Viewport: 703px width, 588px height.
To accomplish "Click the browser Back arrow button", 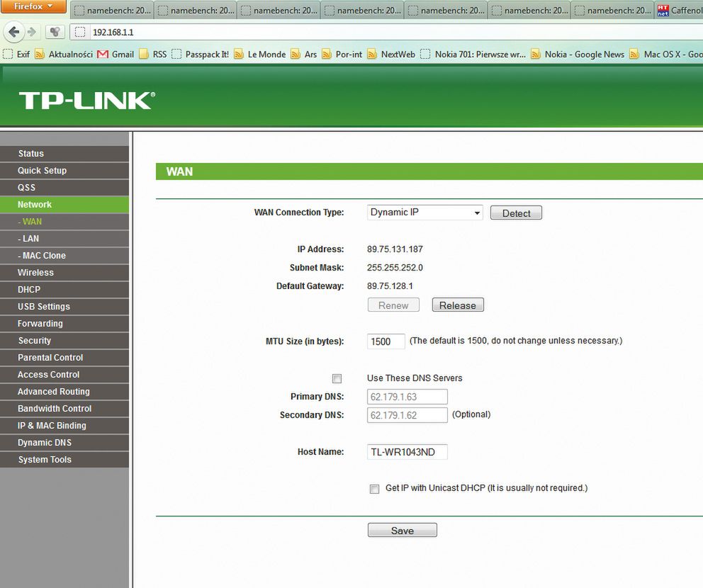I will point(13,32).
